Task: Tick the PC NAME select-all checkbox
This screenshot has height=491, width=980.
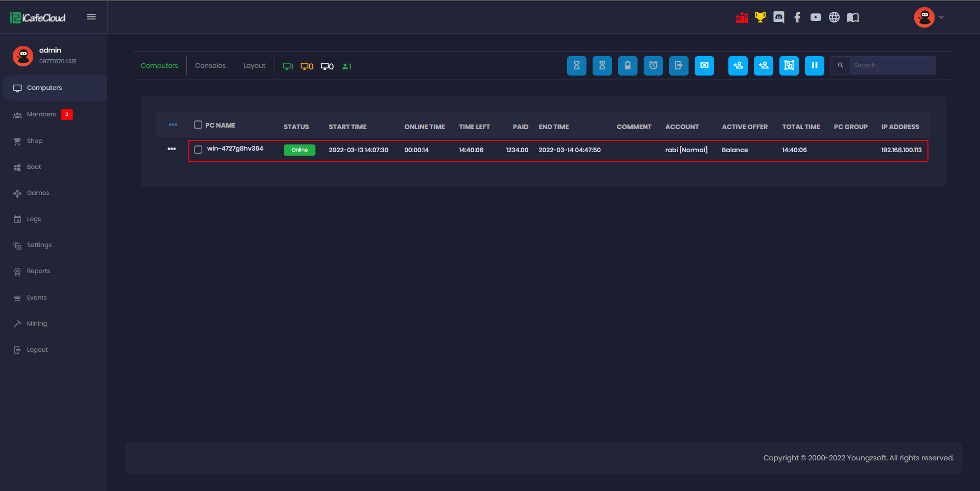Action: pyautogui.click(x=198, y=125)
